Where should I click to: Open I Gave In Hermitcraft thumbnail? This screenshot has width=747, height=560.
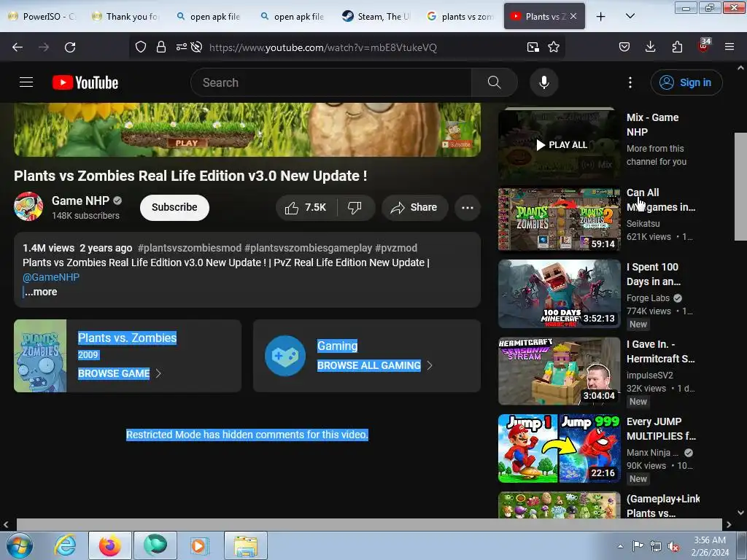(x=559, y=371)
